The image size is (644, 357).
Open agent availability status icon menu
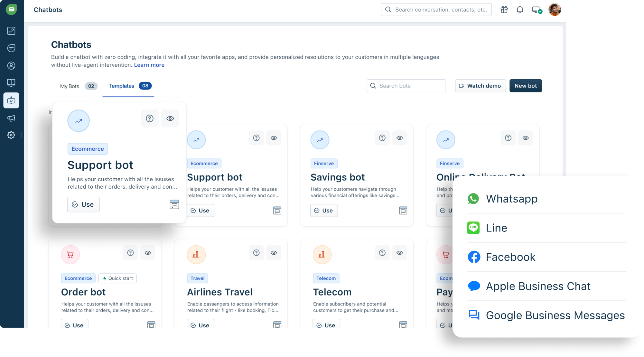click(537, 10)
